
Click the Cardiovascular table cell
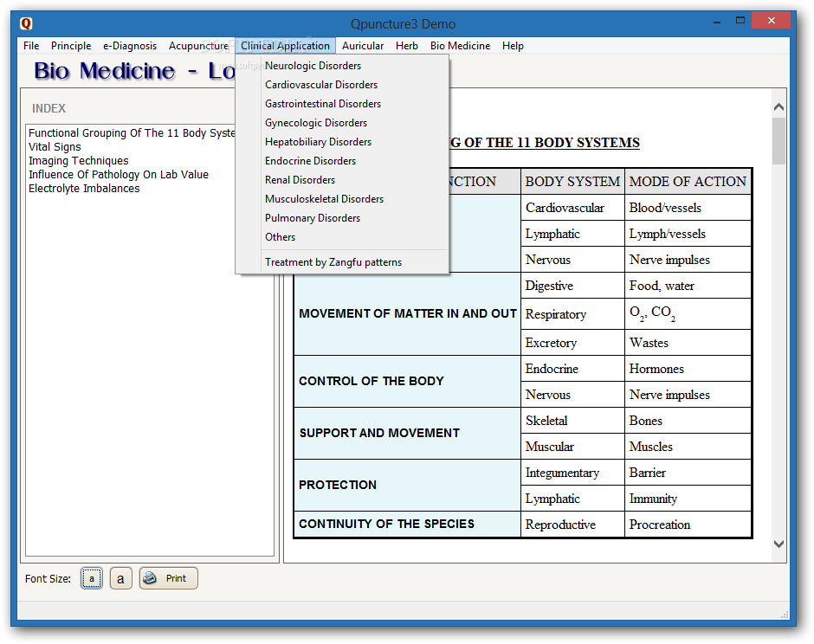pyautogui.click(x=572, y=208)
